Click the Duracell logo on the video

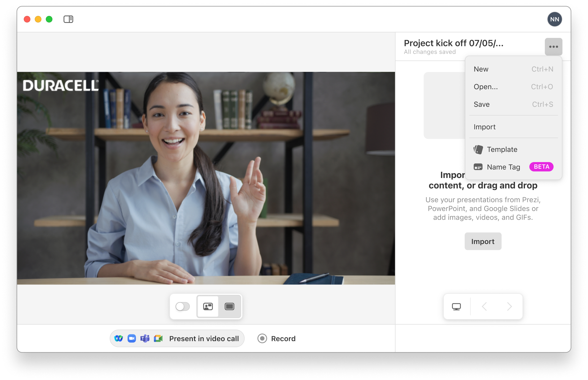pyautogui.click(x=61, y=86)
